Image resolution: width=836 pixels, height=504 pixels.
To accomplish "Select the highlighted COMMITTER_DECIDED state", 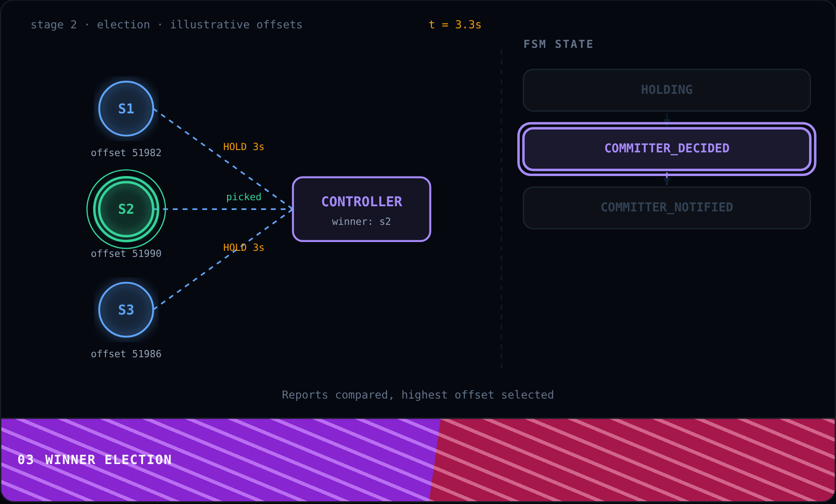I will 667,149.
